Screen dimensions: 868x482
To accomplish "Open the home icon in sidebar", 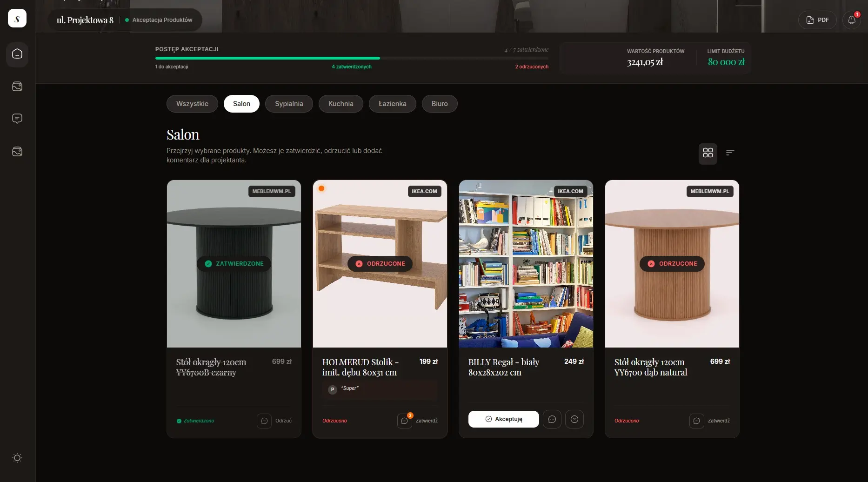I will pos(17,54).
